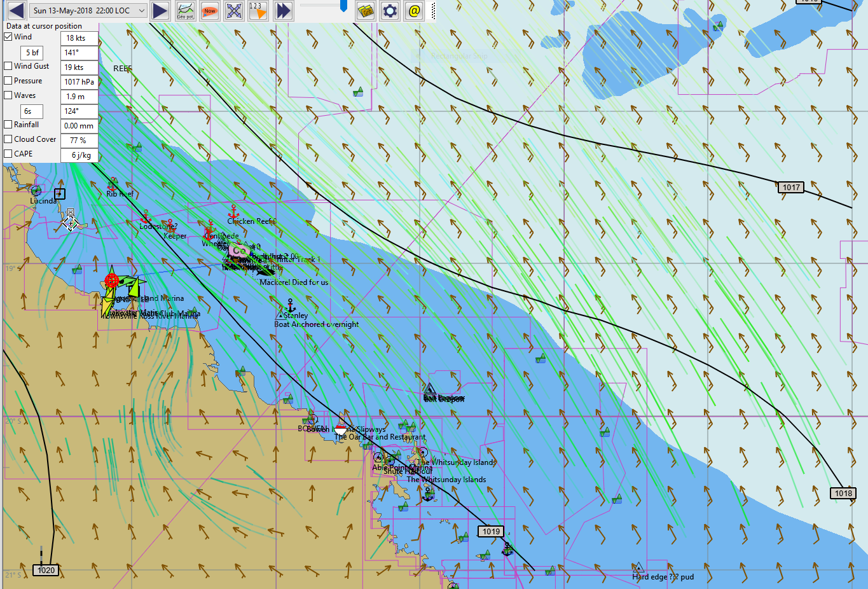This screenshot has width=868, height=589.
Task: Click the dotted toolbar grip handle
Action: click(x=433, y=10)
